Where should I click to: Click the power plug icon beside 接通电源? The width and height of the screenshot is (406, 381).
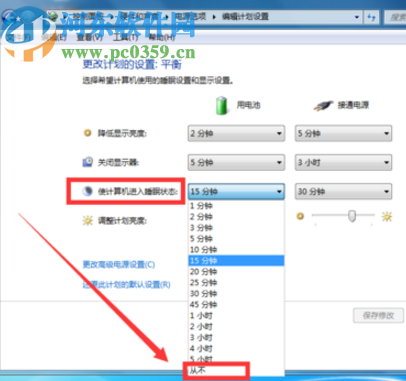(x=323, y=106)
